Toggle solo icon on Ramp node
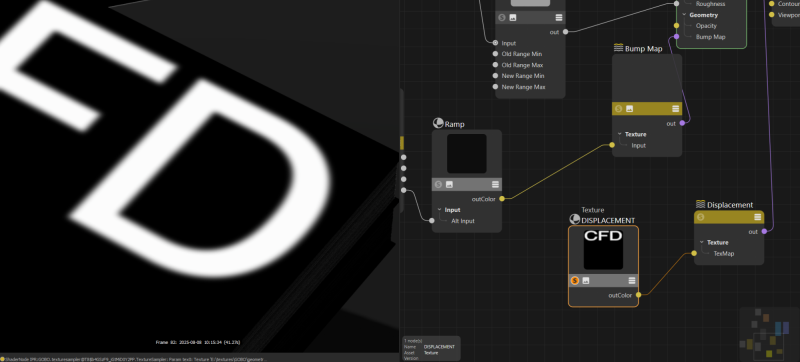 click(438, 184)
